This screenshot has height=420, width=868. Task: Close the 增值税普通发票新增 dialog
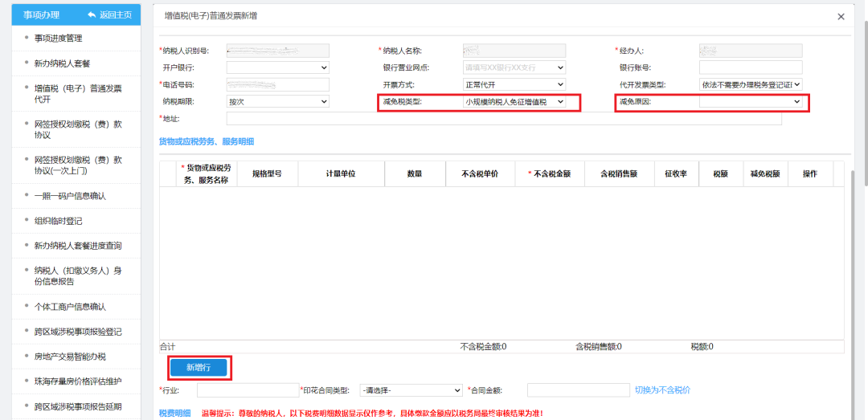[x=841, y=17]
